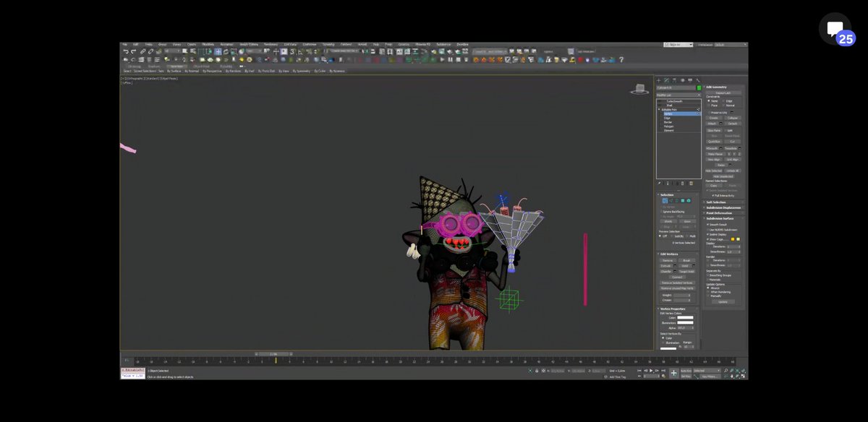Collapse the Edit Vertices rollout

coord(678,254)
